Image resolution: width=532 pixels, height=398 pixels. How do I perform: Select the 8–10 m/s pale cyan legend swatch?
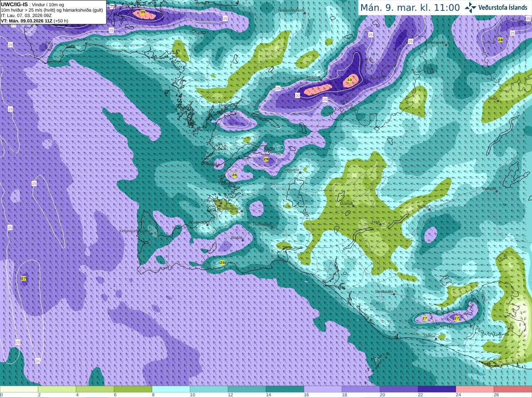click(x=171, y=389)
